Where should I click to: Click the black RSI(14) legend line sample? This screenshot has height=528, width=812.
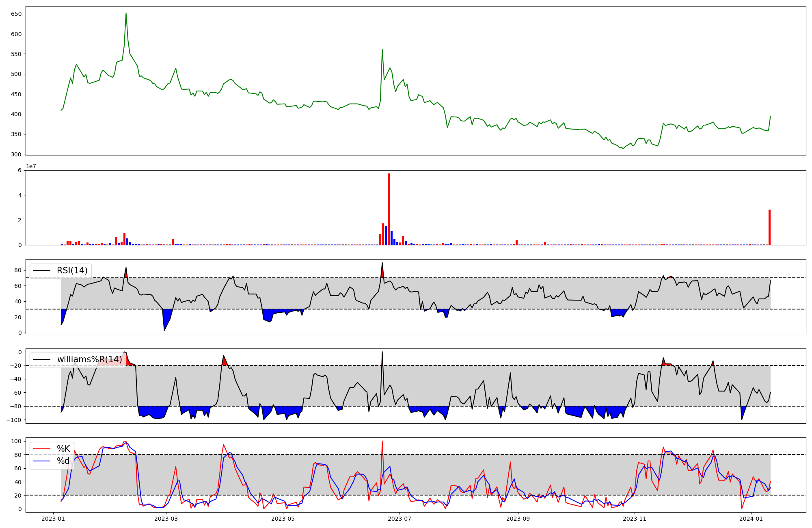click(41, 270)
